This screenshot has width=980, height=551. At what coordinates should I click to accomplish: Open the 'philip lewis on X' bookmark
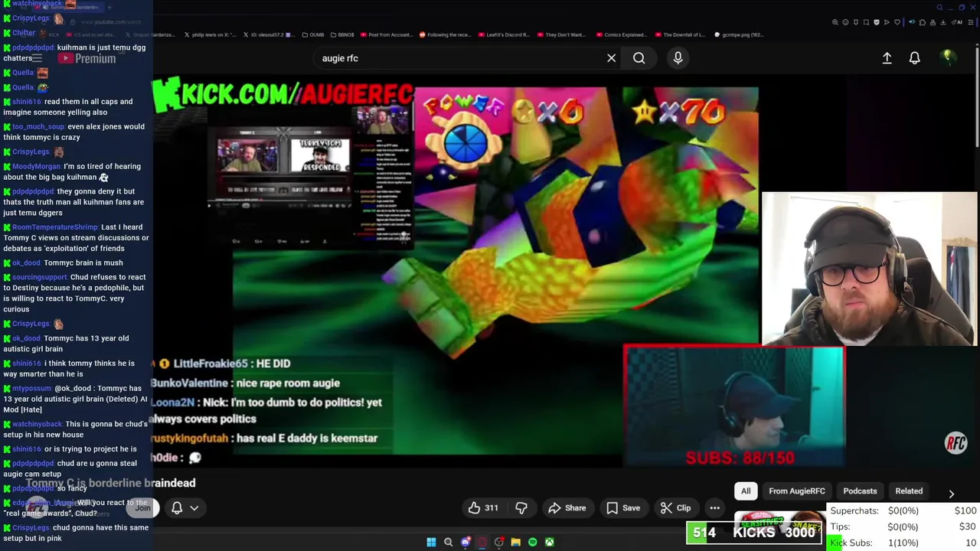(211, 34)
